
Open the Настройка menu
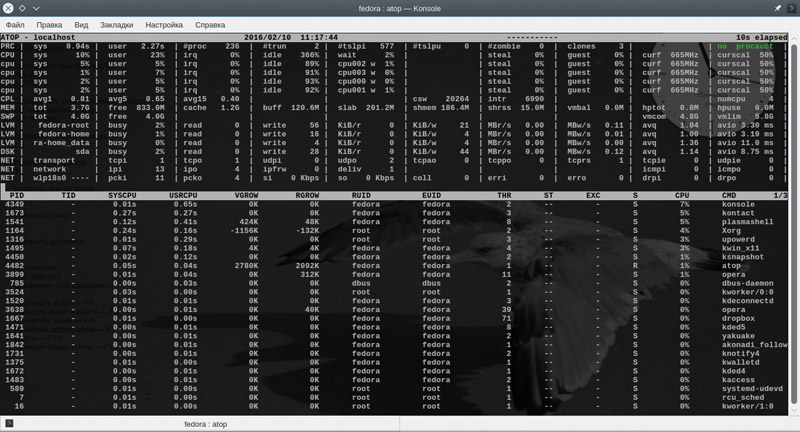pyautogui.click(x=164, y=24)
